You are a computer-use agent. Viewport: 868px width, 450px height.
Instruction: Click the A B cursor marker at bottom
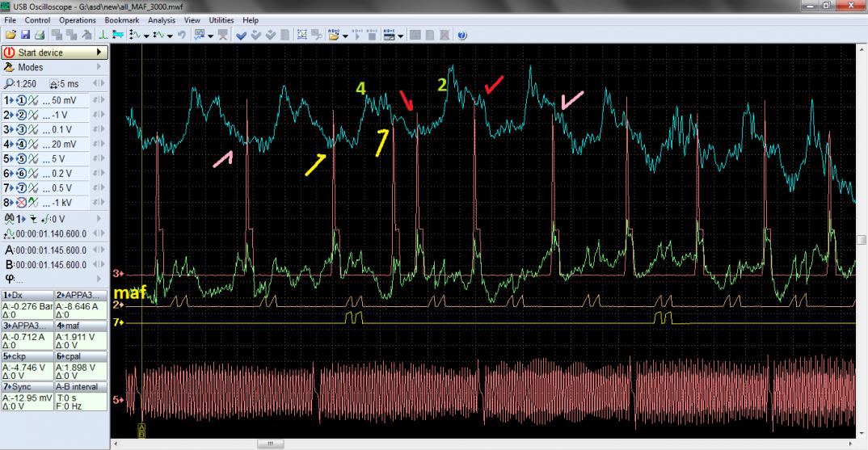pyautogui.click(x=141, y=431)
